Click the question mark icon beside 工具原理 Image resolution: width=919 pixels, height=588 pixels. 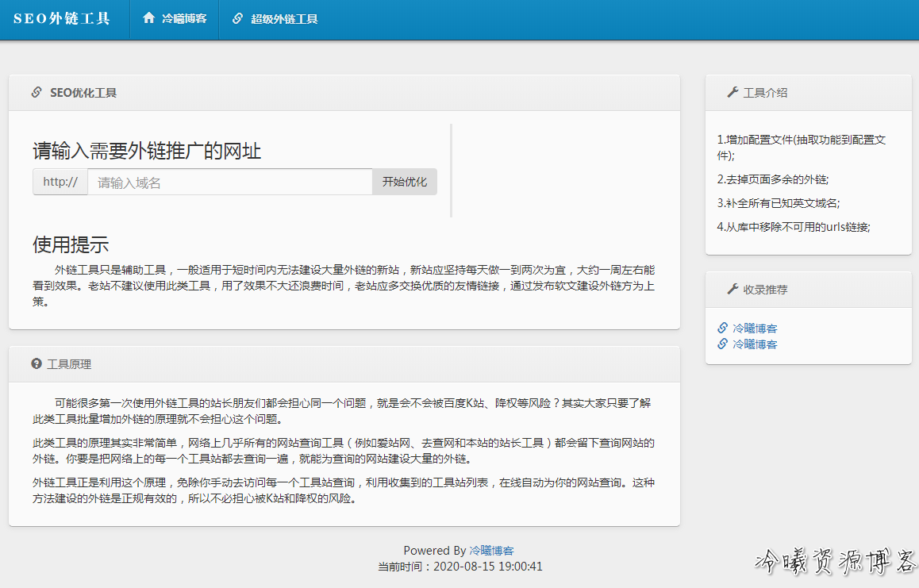(37, 364)
